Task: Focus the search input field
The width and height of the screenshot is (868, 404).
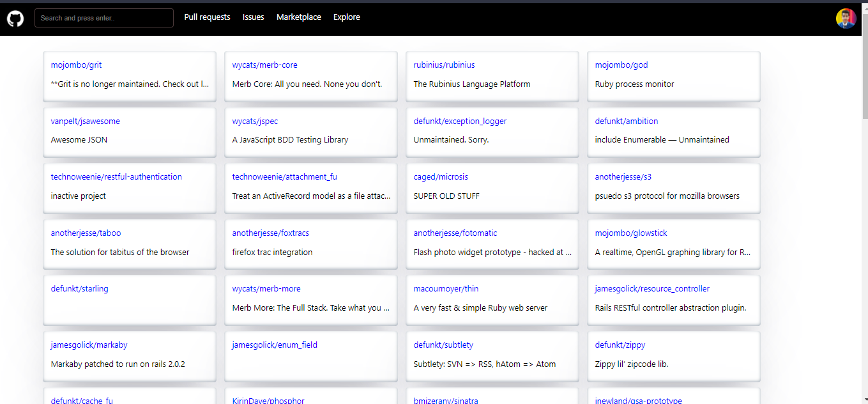Action: (104, 18)
